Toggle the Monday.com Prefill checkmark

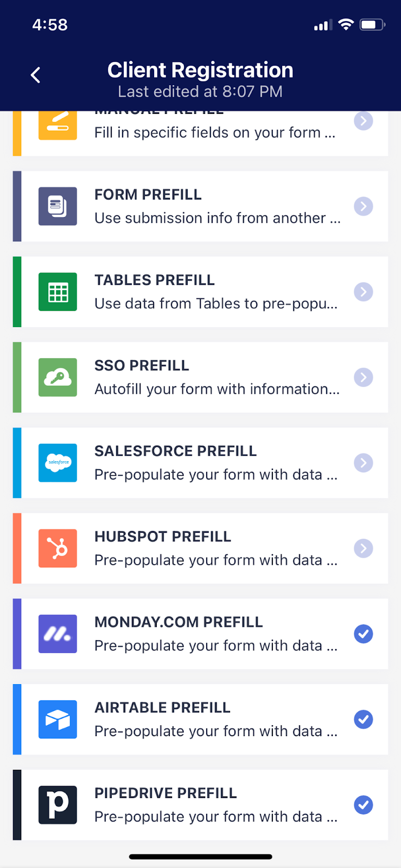(x=363, y=634)
